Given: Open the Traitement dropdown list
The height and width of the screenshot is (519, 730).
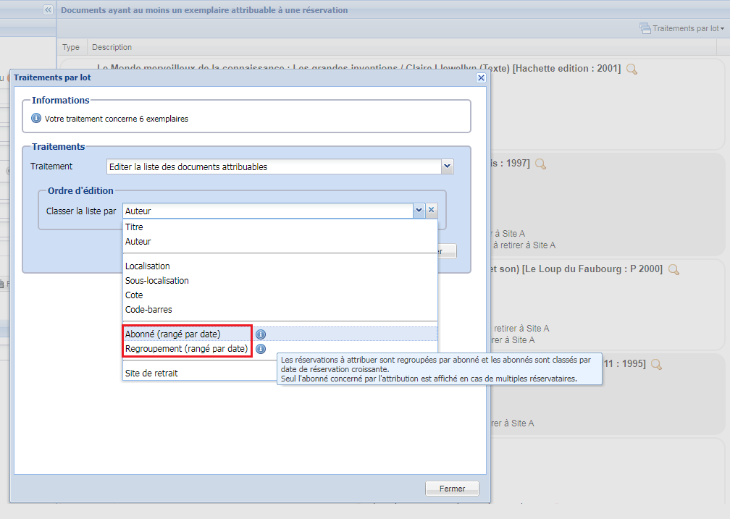Looking at the screenshot, I should coord(446,167).
